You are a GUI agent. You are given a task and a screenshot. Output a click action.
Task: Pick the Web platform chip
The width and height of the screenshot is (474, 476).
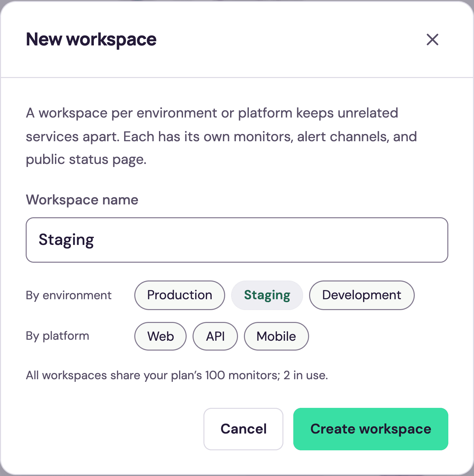[161, 336]
